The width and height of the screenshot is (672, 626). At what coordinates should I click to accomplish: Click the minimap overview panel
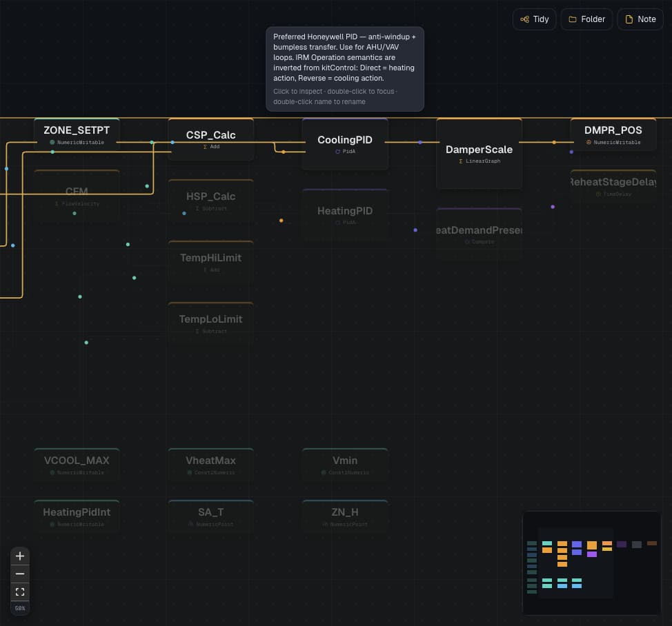tap(592, 563)
